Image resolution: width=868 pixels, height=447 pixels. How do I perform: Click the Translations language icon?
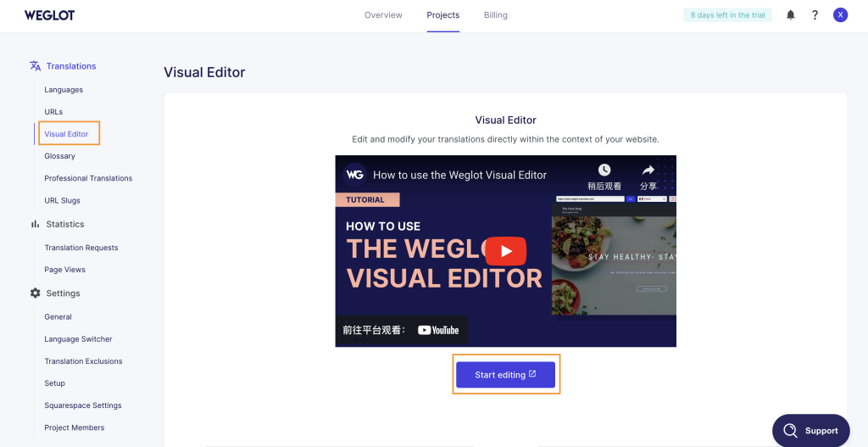coord(36,66)
